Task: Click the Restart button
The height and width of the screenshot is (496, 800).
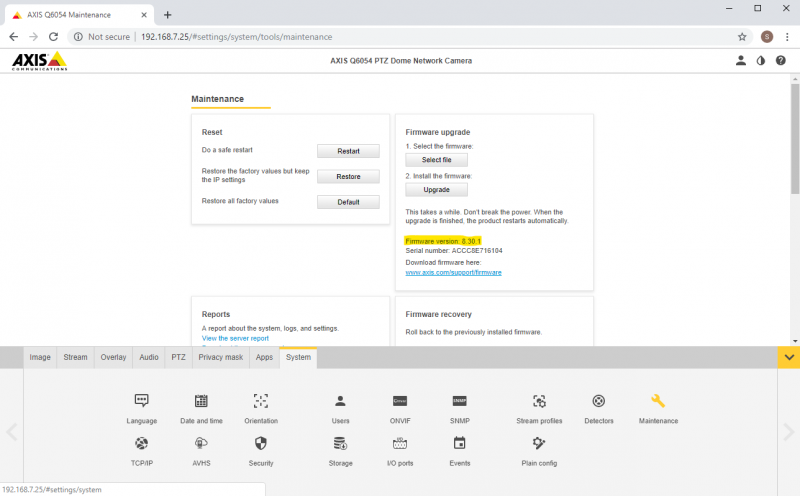Action: 348,151
